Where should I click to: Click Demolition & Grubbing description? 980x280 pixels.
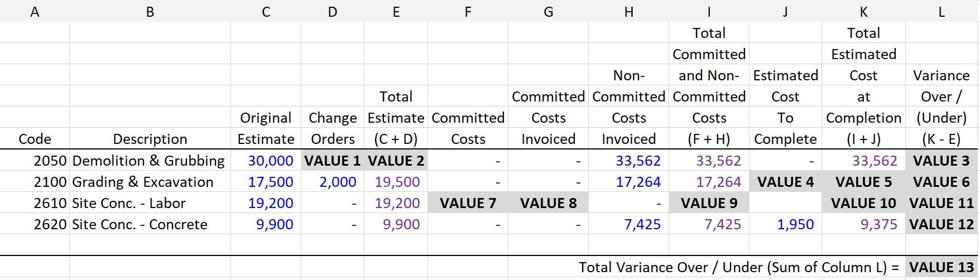[150, 161]
